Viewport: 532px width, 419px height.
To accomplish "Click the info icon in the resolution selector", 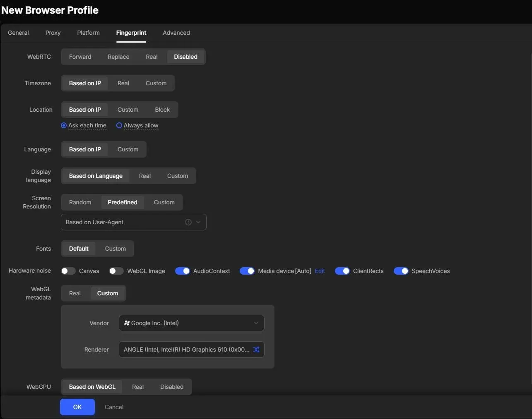I will coord(188,222).
